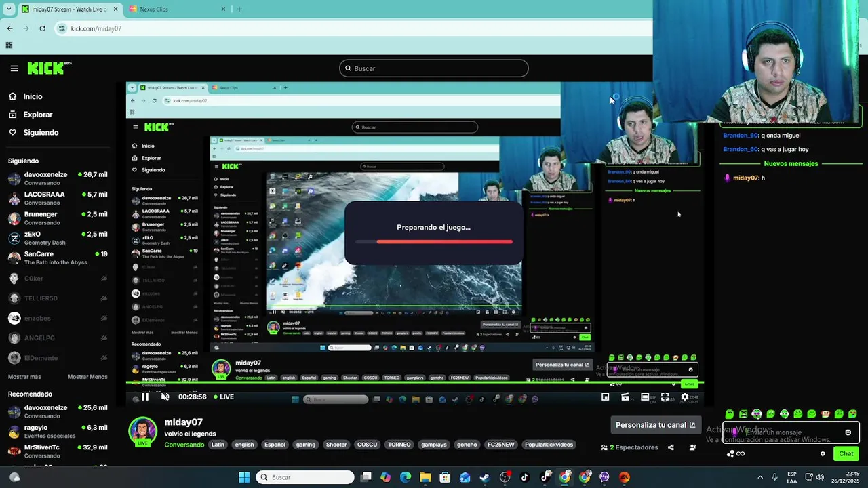This screenshot has height=488, width=868.
Task: Open the EA app from the taskbar
Action: 625,477
